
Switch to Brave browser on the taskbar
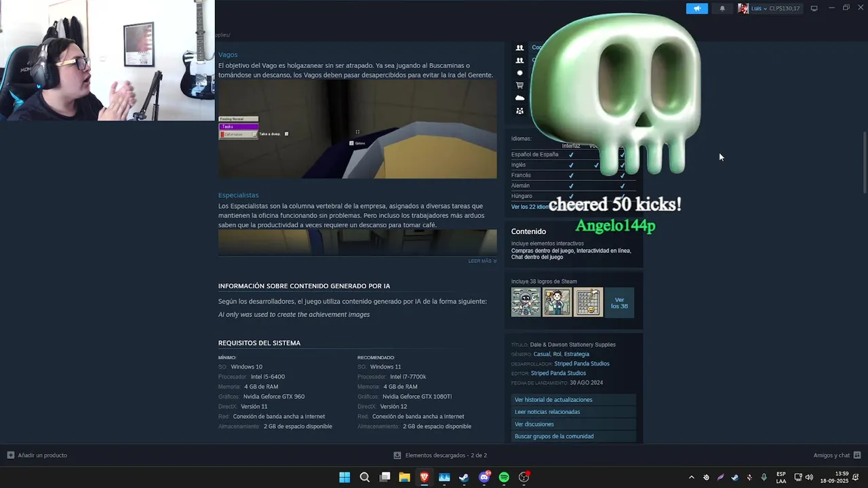[x=425, y=477]
